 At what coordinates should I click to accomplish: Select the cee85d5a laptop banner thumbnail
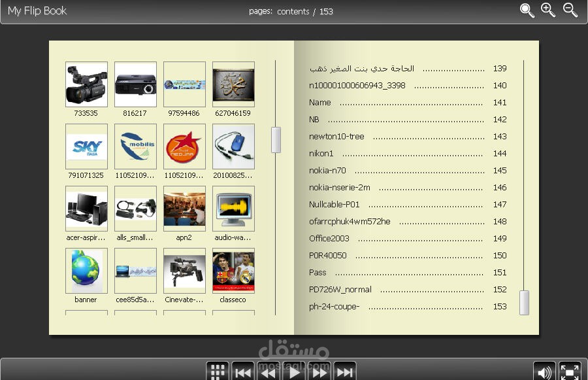(135, 271)
